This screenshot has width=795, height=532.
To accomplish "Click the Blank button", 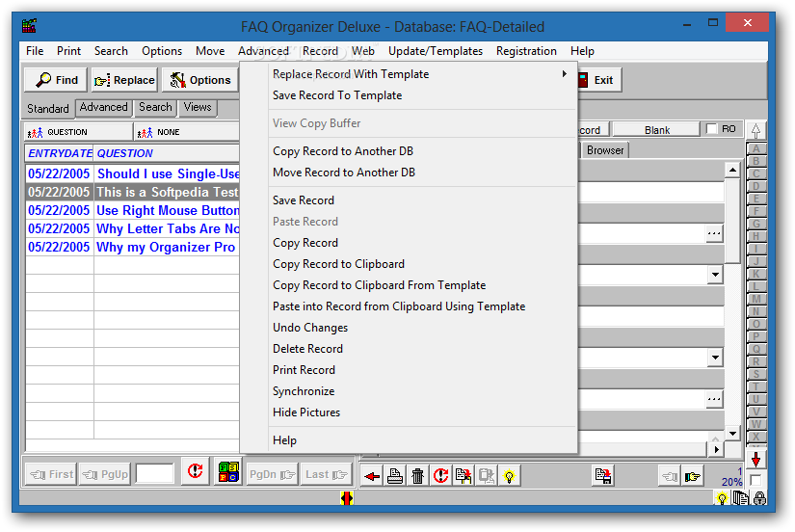I will pos(657,130).
